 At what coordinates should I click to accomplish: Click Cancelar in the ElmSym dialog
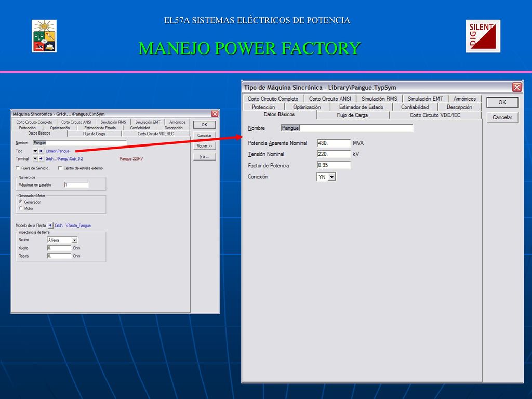coord(205,136)
